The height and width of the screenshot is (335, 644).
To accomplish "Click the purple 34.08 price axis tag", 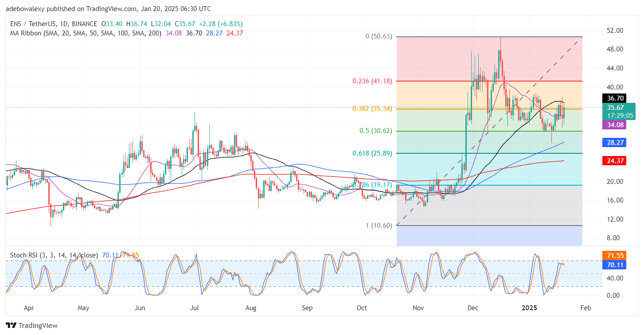I will 613,125.
